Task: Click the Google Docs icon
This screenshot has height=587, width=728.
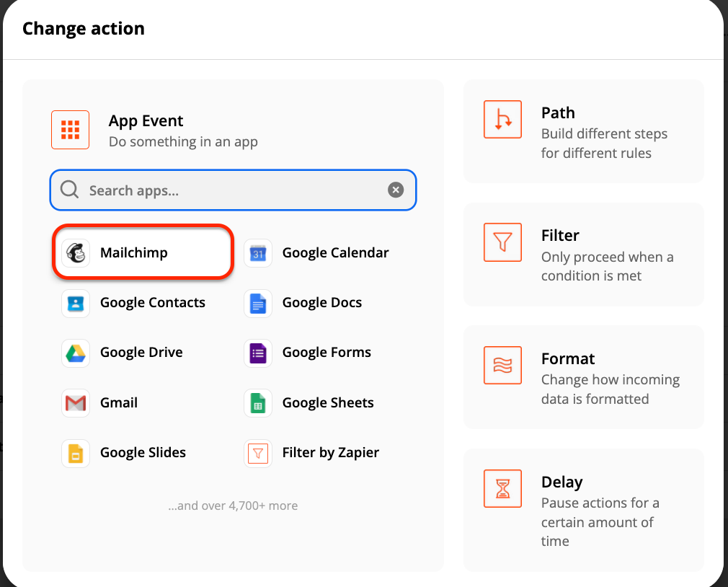Action: tap(257, 303)
